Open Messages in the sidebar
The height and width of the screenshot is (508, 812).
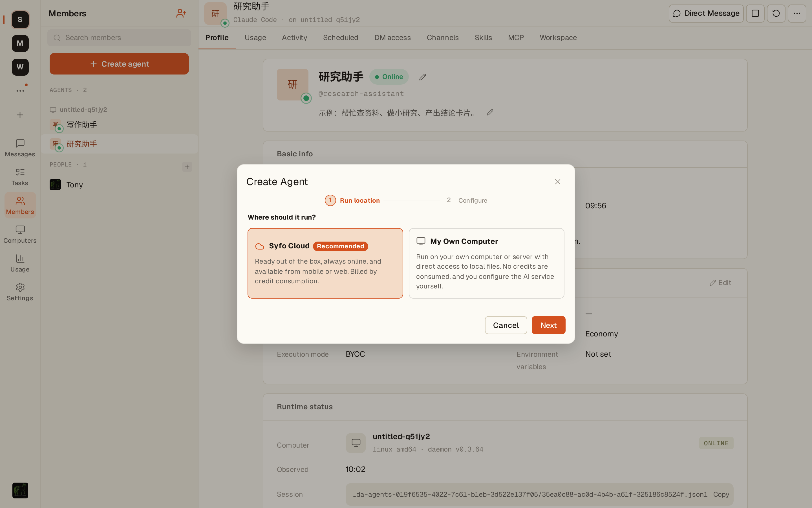(x=20, y=148)
